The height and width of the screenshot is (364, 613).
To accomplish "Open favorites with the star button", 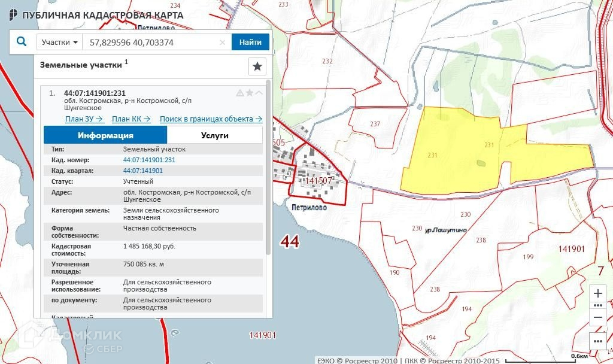I will [257, 66].
